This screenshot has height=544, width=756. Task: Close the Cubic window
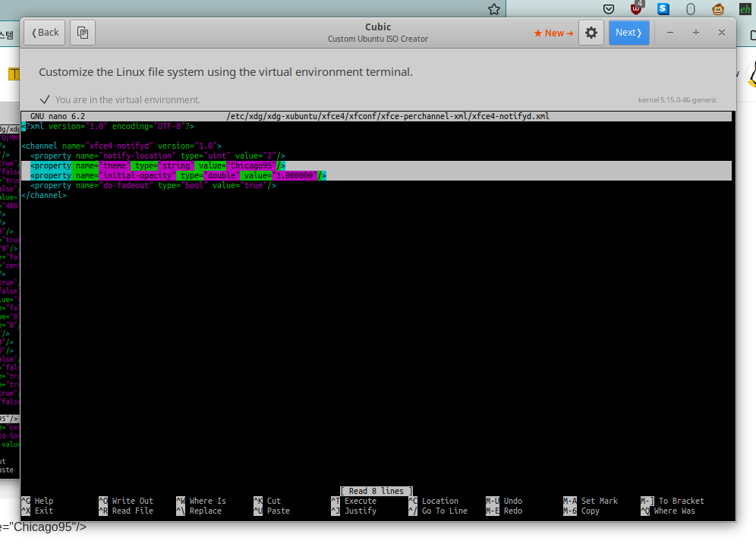722,33
